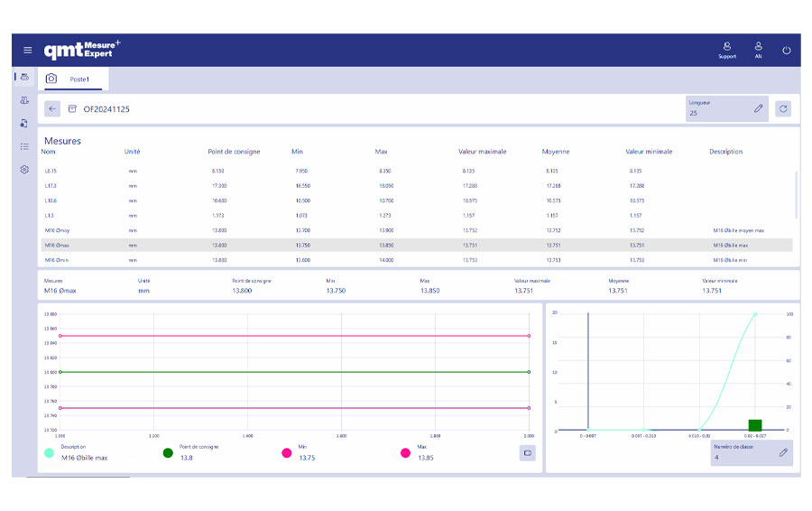Edit Numéro de classe with pencil icon
This screenshot has width=812, height=511.
[783, 452]
